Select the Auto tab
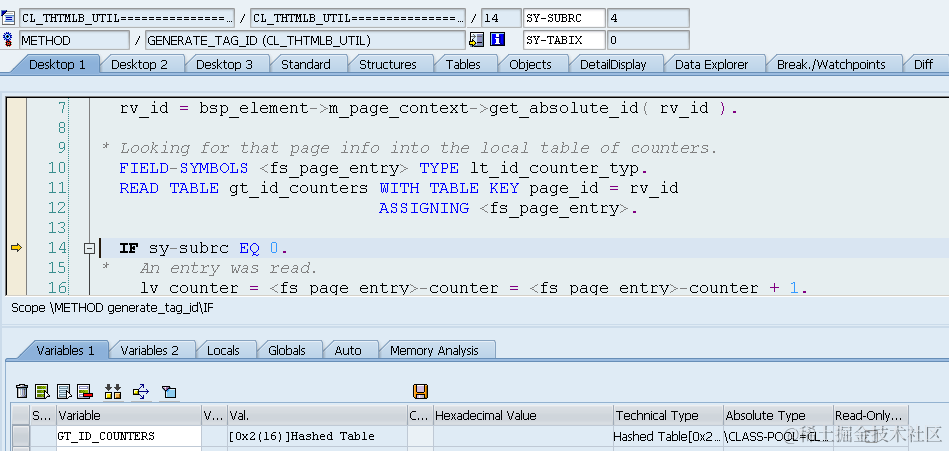The height and width of the screenshot is (451, 949). pos(348,350)
